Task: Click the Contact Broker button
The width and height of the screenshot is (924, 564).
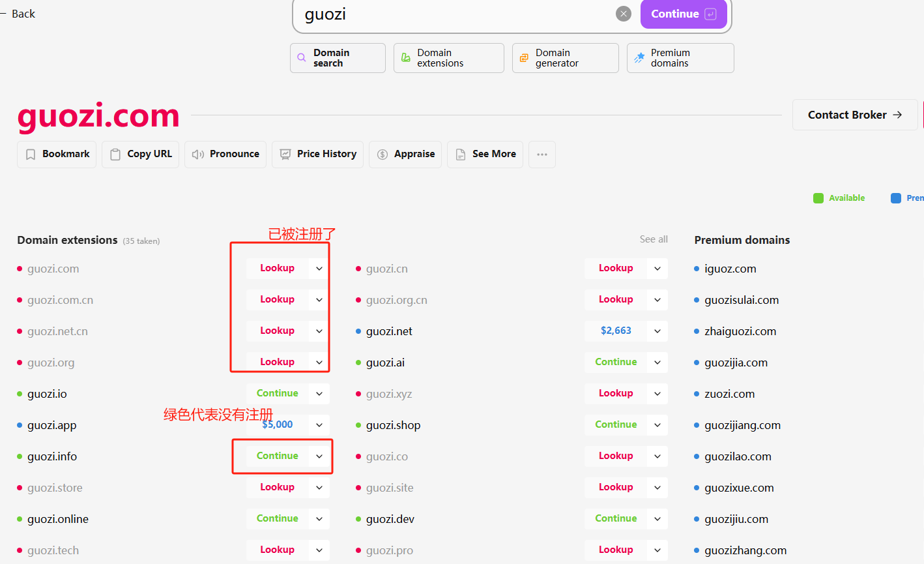Action: 854,115
